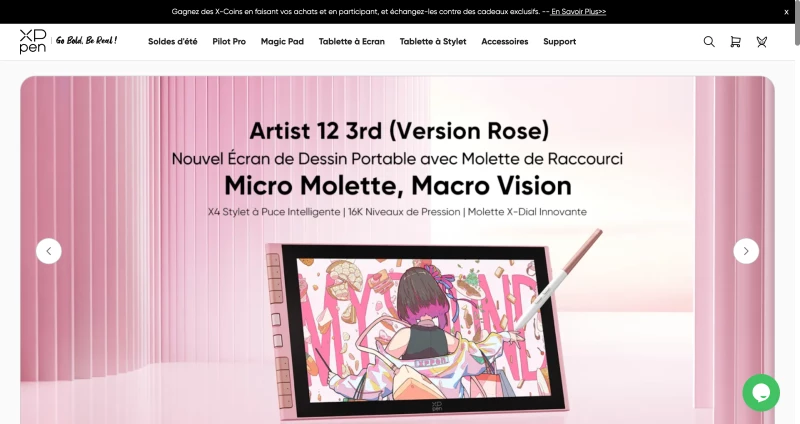
Task: Open the Soldes d'été menu
Action: [172, 42]
